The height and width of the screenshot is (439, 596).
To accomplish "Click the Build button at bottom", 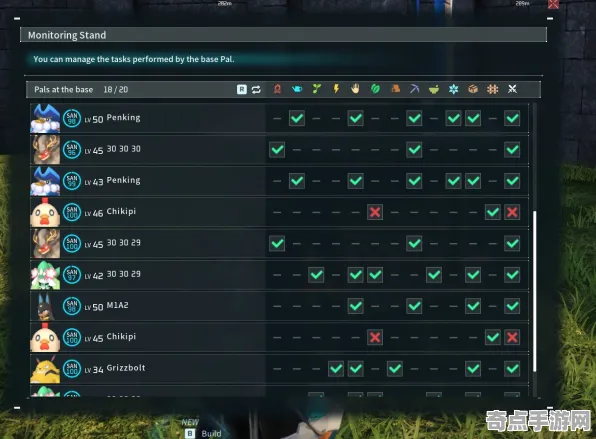I will tap(204, 433).
